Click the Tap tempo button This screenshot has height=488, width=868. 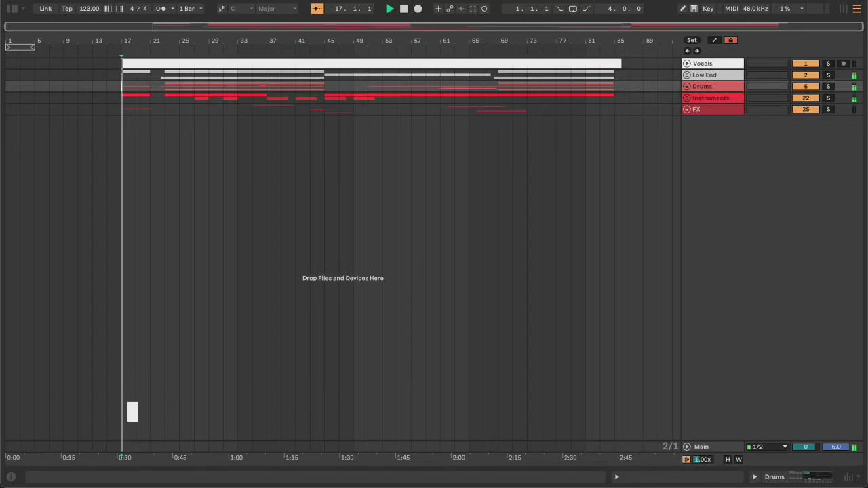click(x=67, y=9)
